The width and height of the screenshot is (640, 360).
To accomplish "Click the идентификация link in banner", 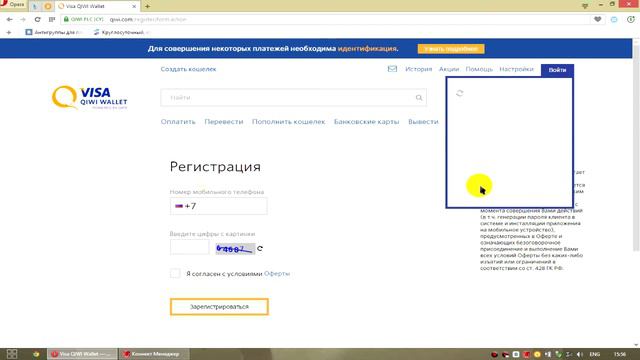I will pos(367,49).
